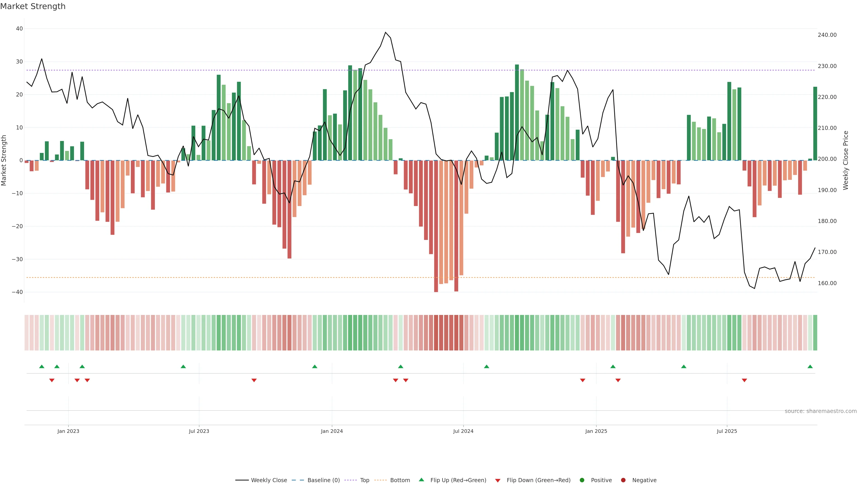Screen dimensions: 868x488
Task: Click the rightmost tall green strength bar
Action: pyautogui.click(x=815, y=123)
